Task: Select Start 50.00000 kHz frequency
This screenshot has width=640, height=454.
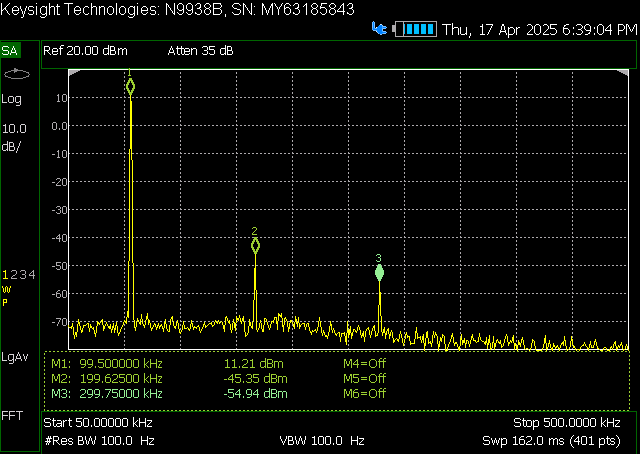Action: click(98, 423)
